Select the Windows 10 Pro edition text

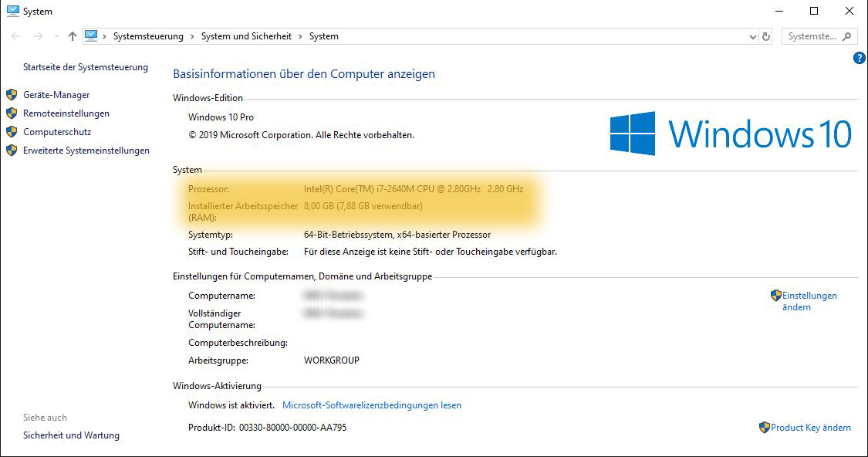click(221, 117)
